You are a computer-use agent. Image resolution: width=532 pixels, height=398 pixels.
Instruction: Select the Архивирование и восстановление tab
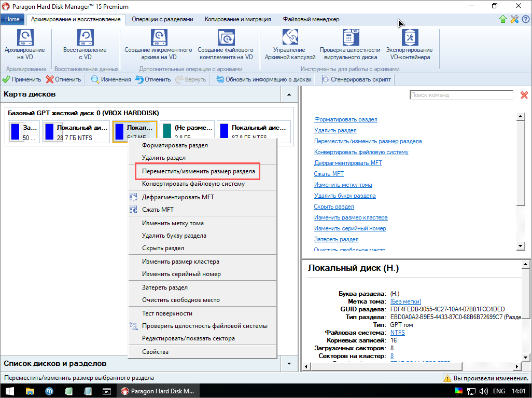[x=76, y=19]
